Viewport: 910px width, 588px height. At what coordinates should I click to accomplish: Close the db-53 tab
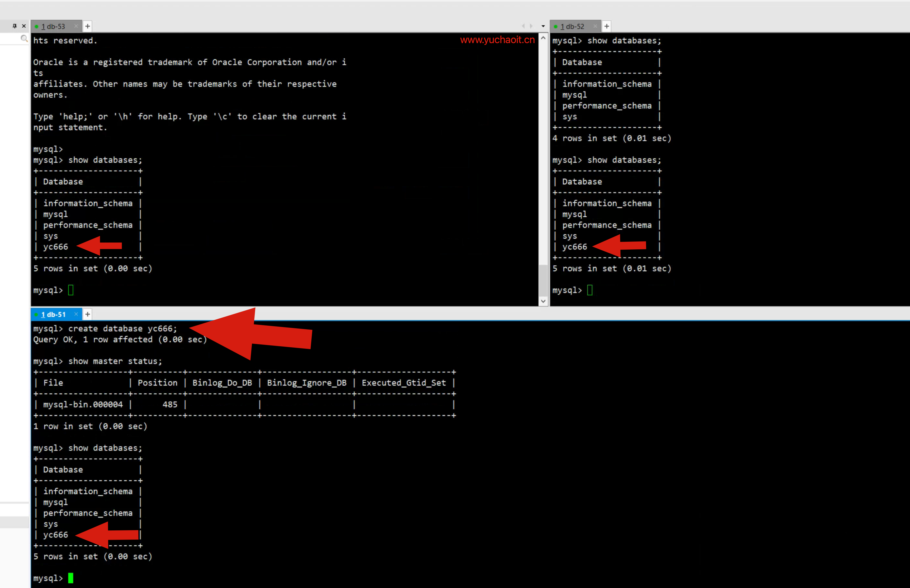tap(76, 26)
